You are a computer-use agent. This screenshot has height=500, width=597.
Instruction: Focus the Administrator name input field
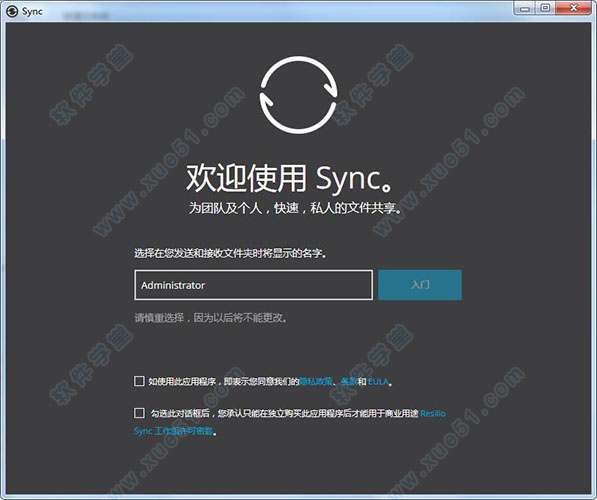[254, 285]
